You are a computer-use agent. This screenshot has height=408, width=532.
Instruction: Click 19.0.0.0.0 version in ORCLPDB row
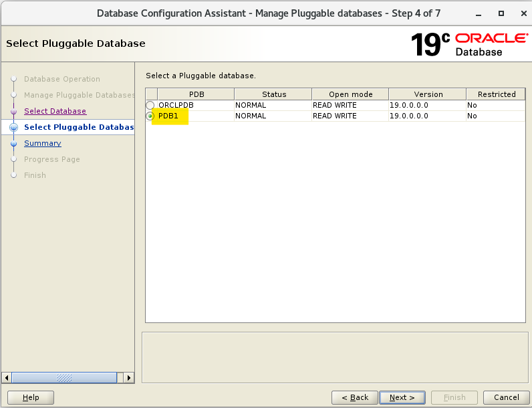pos(428,105)
